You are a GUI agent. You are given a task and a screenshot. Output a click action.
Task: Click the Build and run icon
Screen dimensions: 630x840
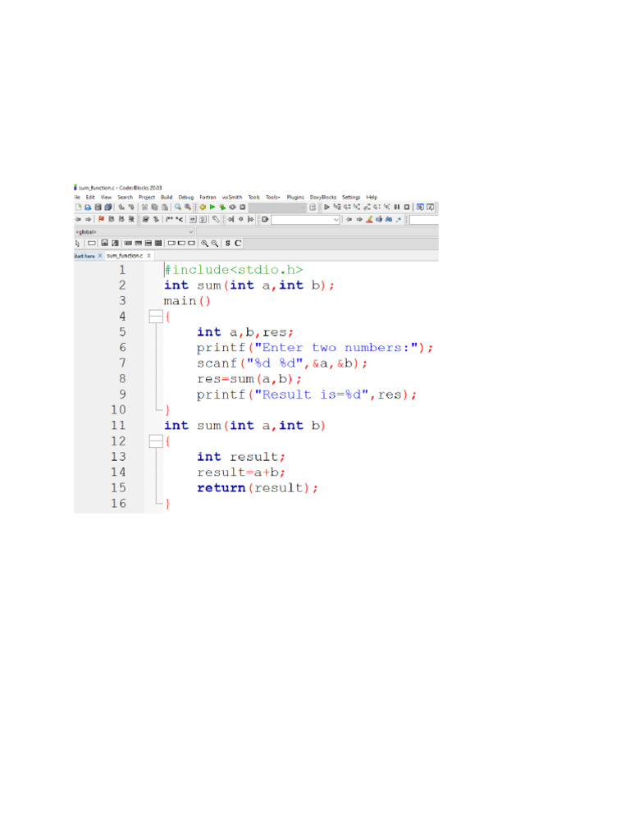click(x=222, y=208)
